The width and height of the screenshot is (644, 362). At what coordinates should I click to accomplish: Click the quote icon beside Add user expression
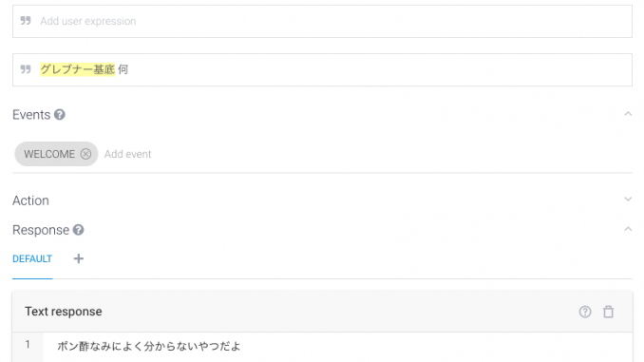click(26, 21)
